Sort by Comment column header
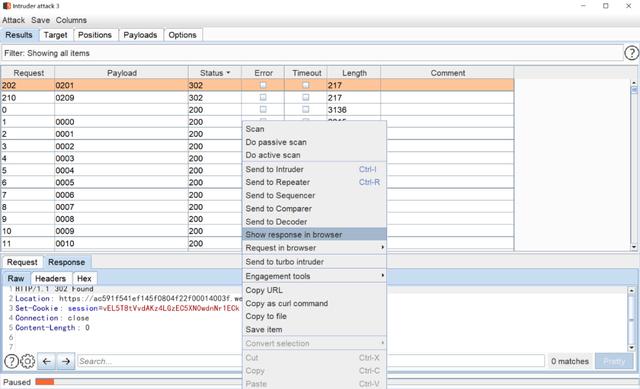Viewport: 640px width, 389px height. point(448,73)
